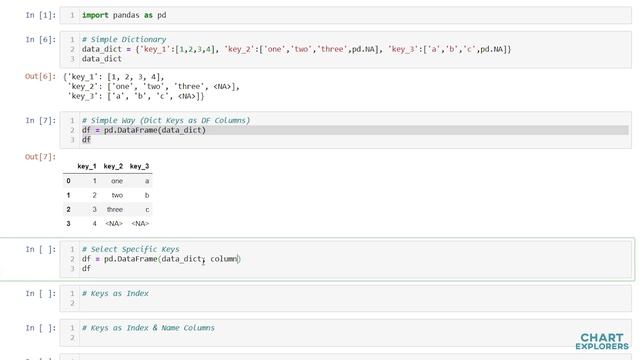Viewport: 640px width, 360px height.
Task: Click the row index 0 label
Action: (68, 181)
